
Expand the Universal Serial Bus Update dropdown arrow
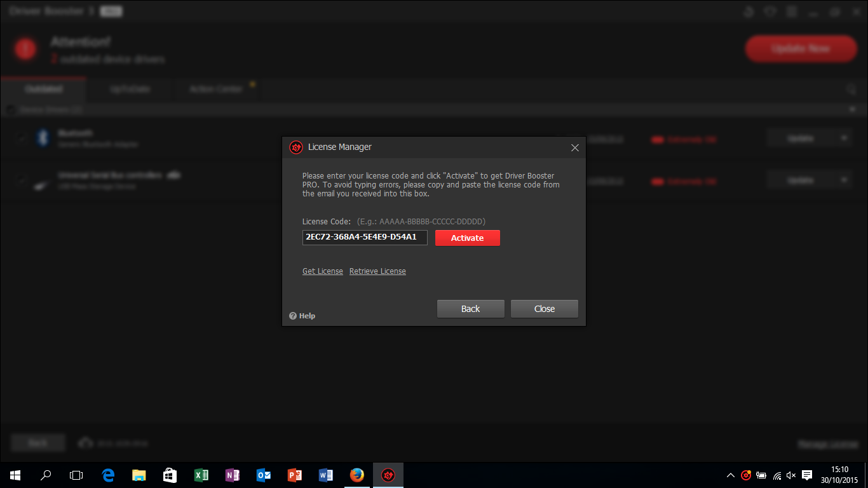(x=844, y=180)
